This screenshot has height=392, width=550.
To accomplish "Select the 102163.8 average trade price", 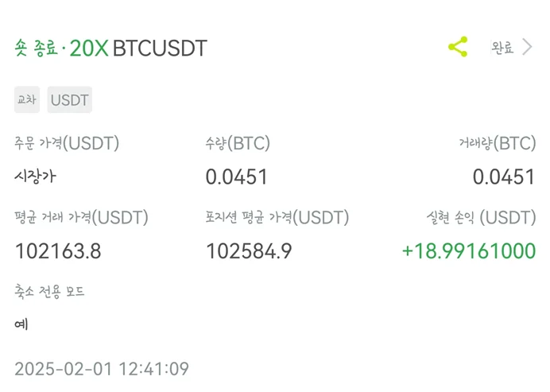I will click(58, 251).
